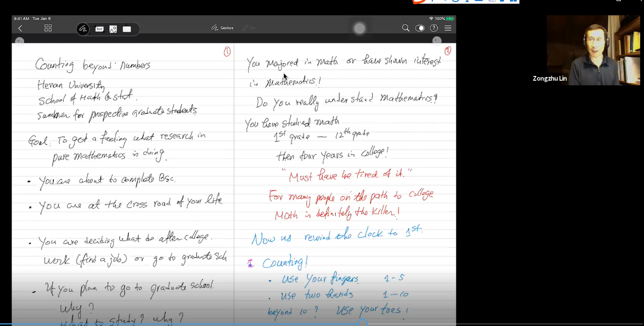Screen dimensions: 644x326
Task: Click the Zongzhu Lin name label
Action: [x=550, y=79]
